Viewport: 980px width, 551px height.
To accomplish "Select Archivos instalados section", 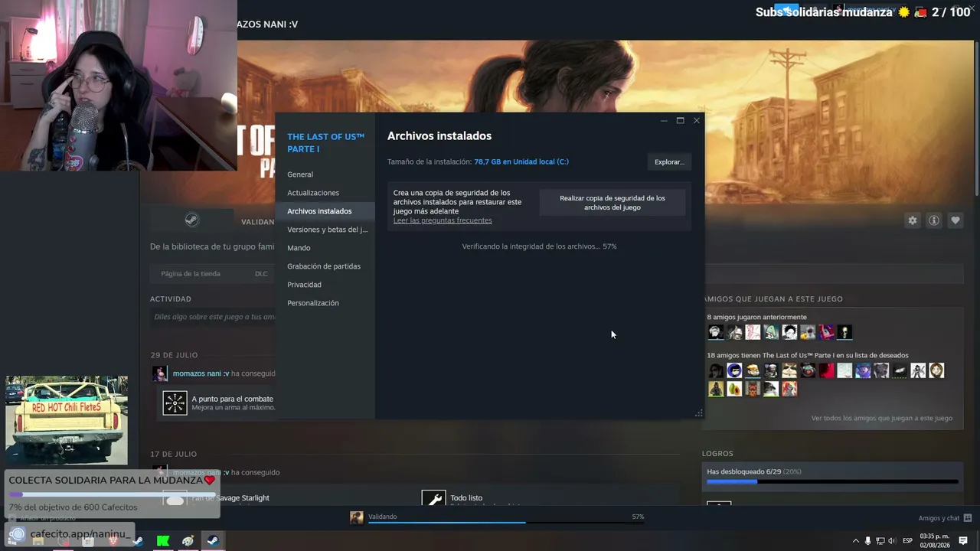I will pyautogui.click(x=325, y=211).
